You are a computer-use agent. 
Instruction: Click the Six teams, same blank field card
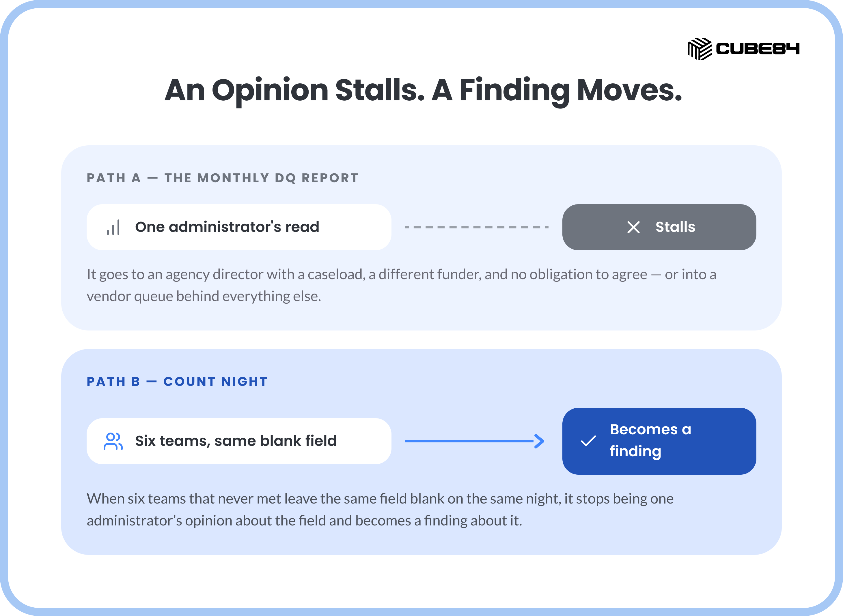coord(239,441)
